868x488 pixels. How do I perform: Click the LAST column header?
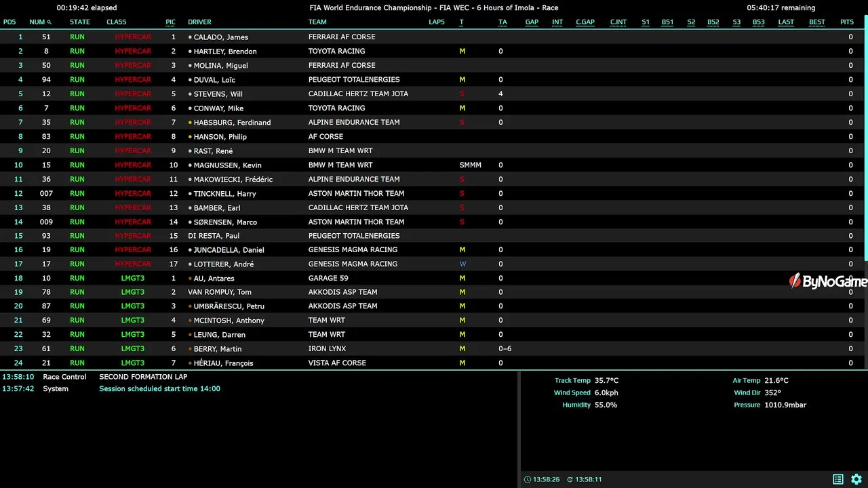[786, 22]
